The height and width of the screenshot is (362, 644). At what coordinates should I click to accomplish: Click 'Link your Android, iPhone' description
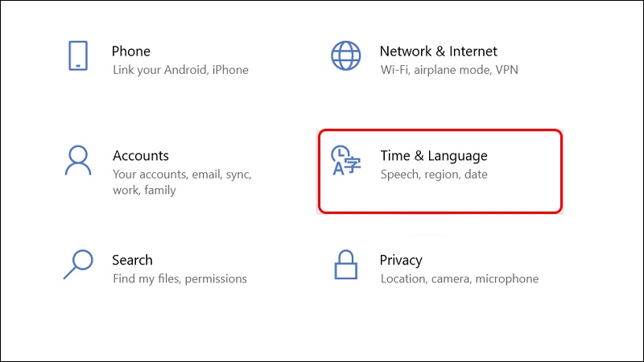(x=180, y=70)
